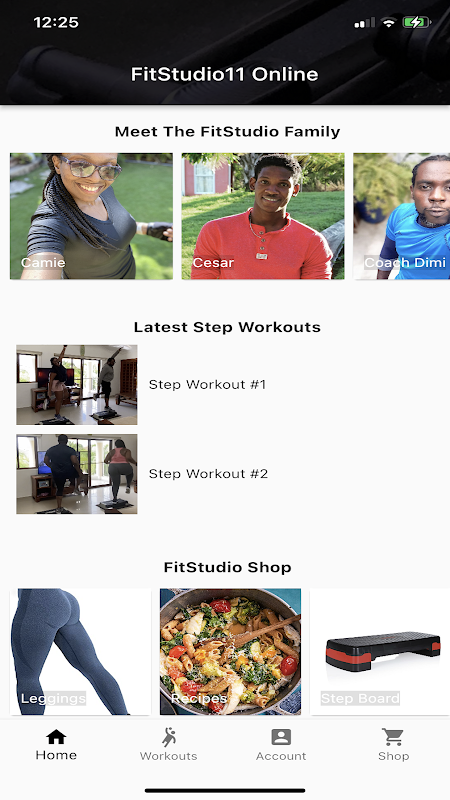Tap the Meet The FitStudio Family heading
Image resolution: width=450 pixels, height=800 pixels.
(227, 132)
